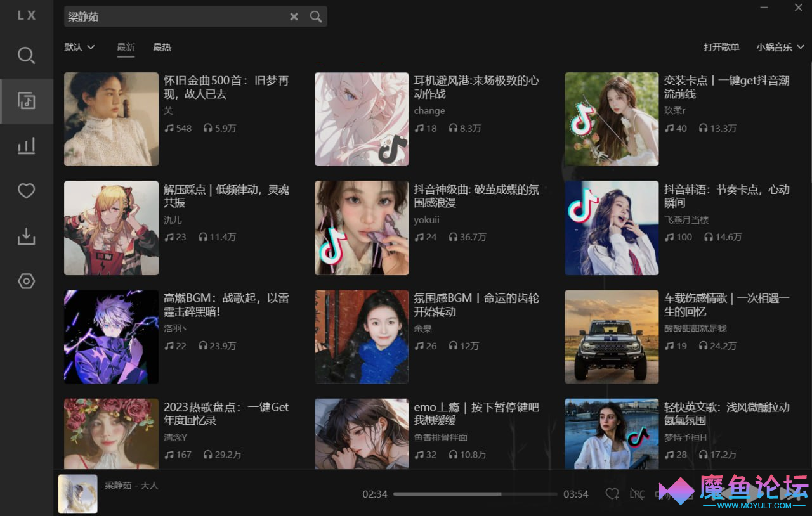The image size is (812, 516).
Task: Click the LX logo
Action: [x=26, y=15]
